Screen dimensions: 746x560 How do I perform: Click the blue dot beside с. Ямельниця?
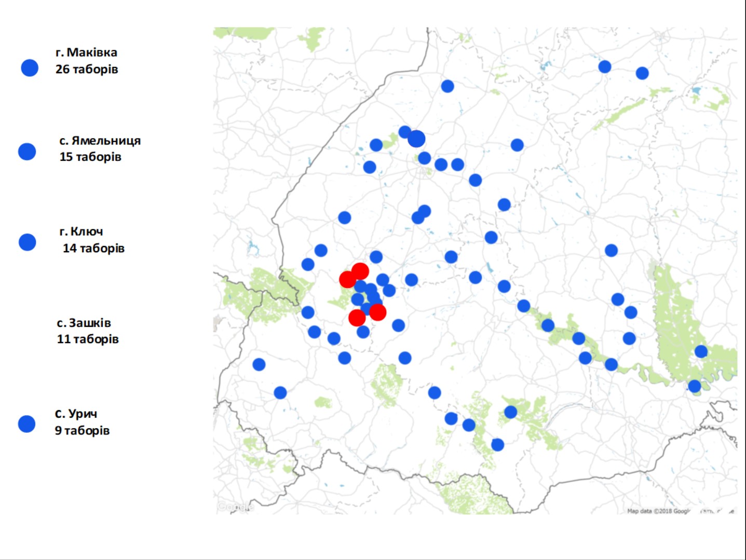(27, 152)
